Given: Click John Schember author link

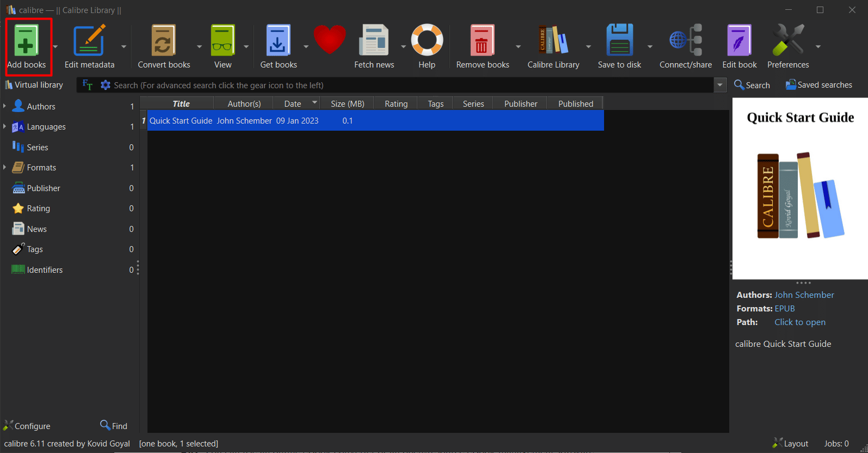Looking at the screenshot, I should coord(804,295).
